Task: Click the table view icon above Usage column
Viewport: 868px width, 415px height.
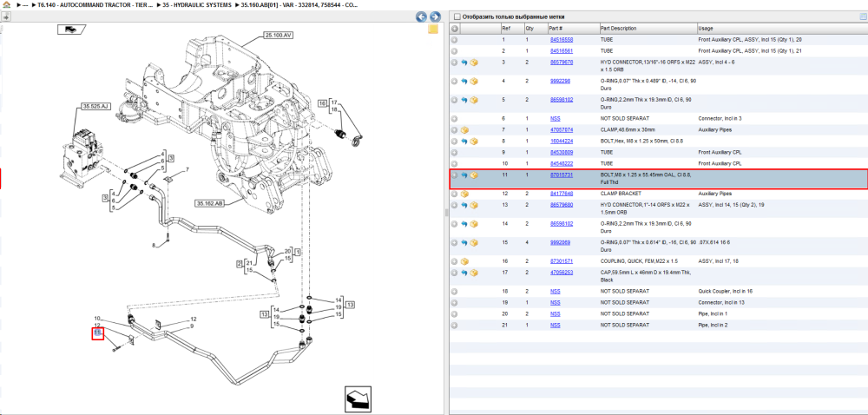Action: (863, 16)
